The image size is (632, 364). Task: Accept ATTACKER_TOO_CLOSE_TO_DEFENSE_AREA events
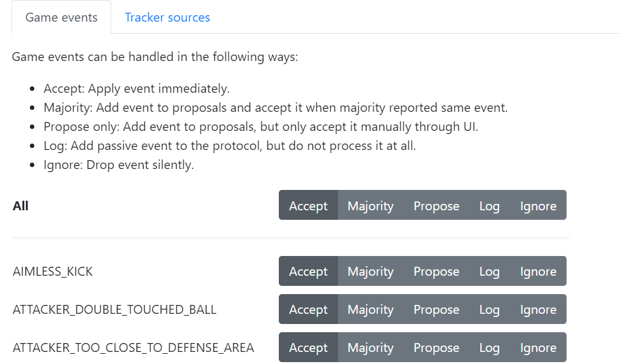pos(308,347)
